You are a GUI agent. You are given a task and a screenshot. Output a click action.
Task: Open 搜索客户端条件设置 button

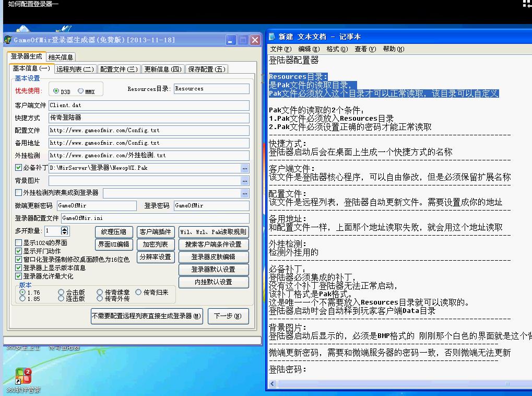click(214, 244)
